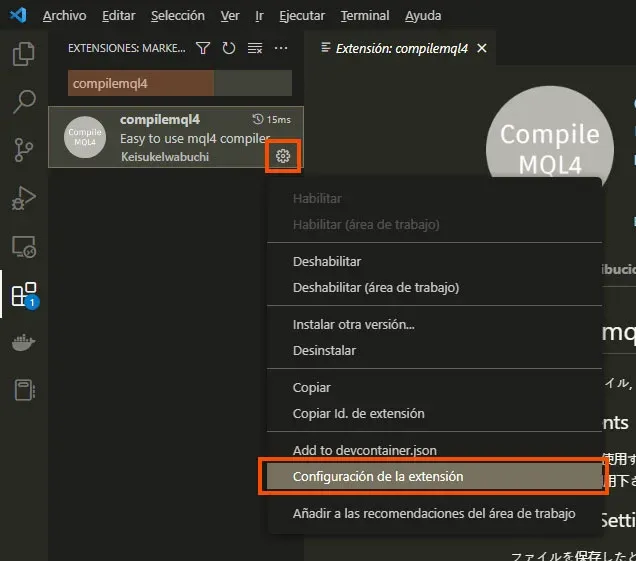This screenshot has height=561, width=636.
Task: Clear extensions search results icon
Action: (x=255, y=48)
